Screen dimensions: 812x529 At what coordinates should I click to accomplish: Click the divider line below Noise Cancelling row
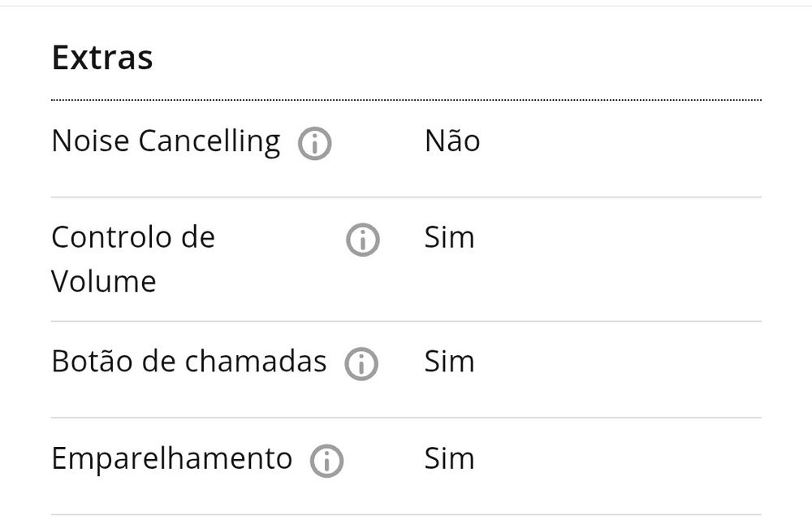(x=406, y=197)
